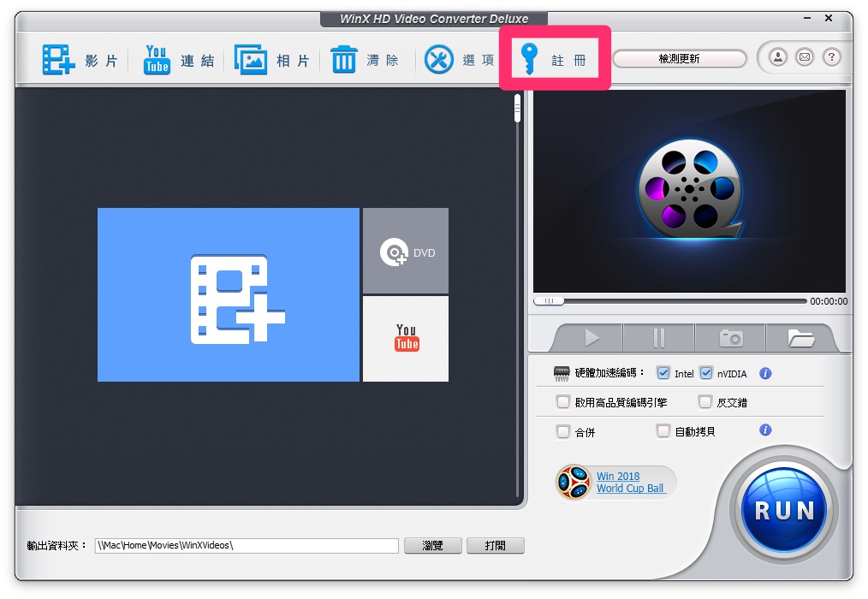
Task: Open the YouTube 連結 toolbar item
Action: pyautogui.click(x=180, y=60)
